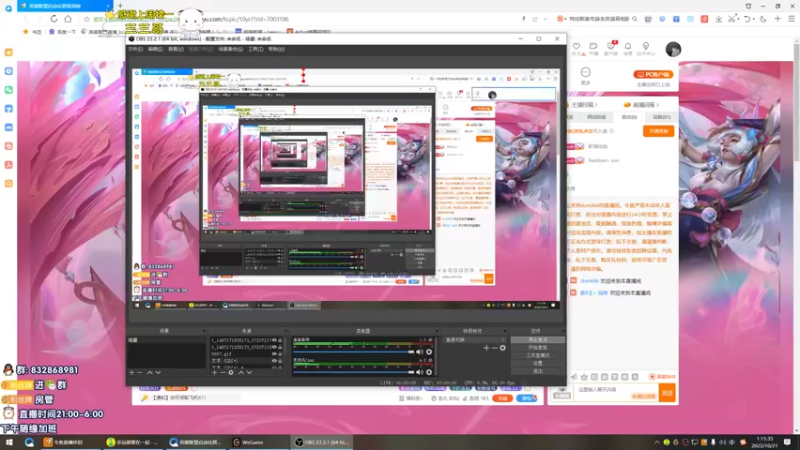Go to browser home page
800x450 pixels.
pos(68,19)
